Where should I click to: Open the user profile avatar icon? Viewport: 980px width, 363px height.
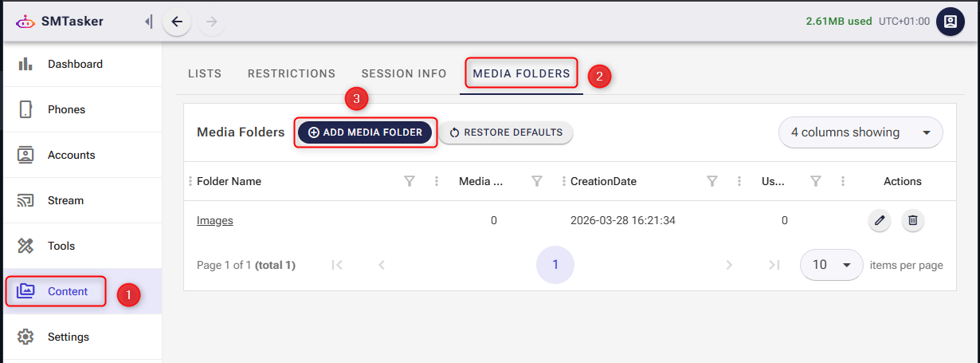950,22
